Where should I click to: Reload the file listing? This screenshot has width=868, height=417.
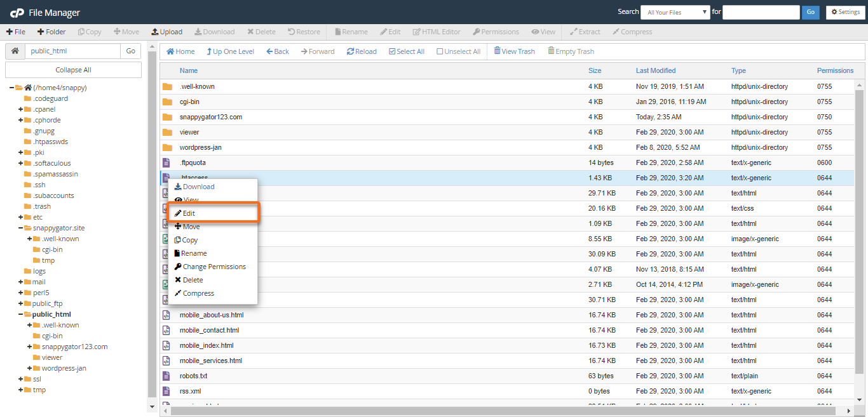coord(362,51)
